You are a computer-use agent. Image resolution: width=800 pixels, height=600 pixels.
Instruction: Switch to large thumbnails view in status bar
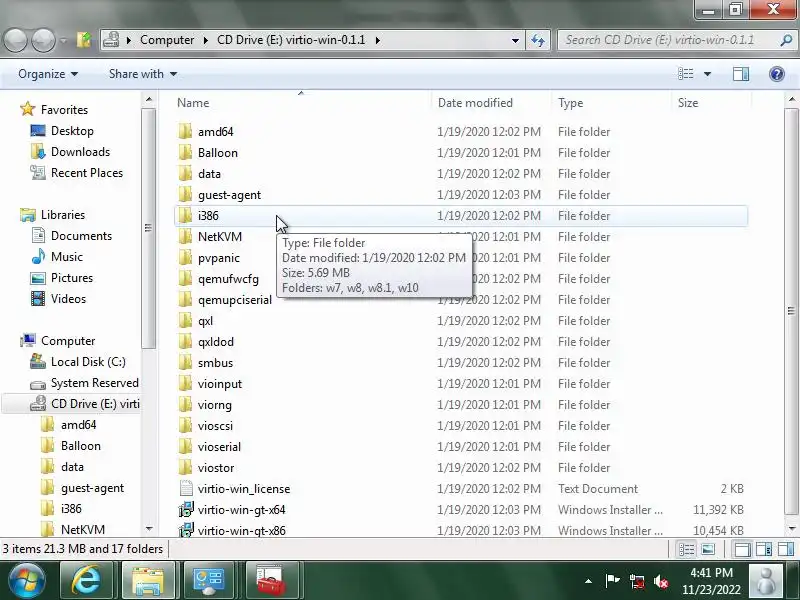click(x=708, y=549)
